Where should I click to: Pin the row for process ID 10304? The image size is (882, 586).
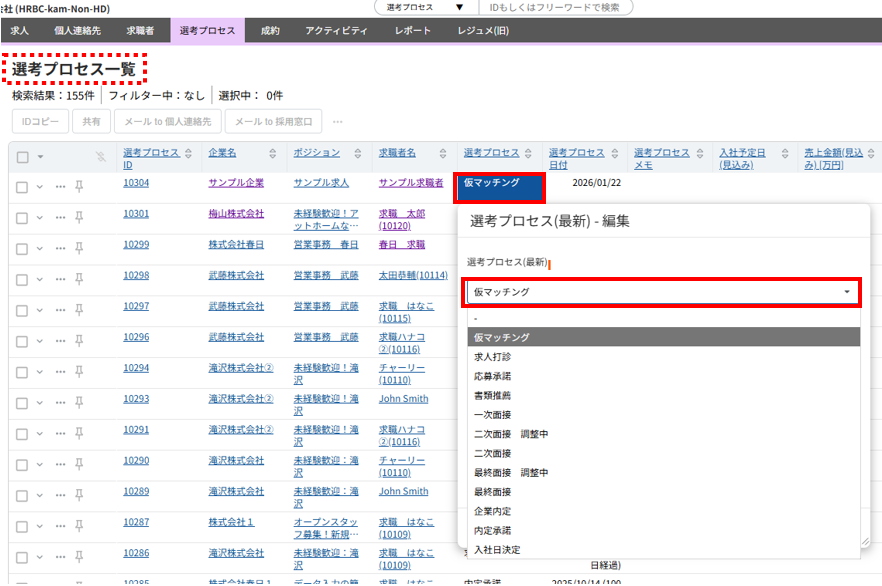click(79, 187)
